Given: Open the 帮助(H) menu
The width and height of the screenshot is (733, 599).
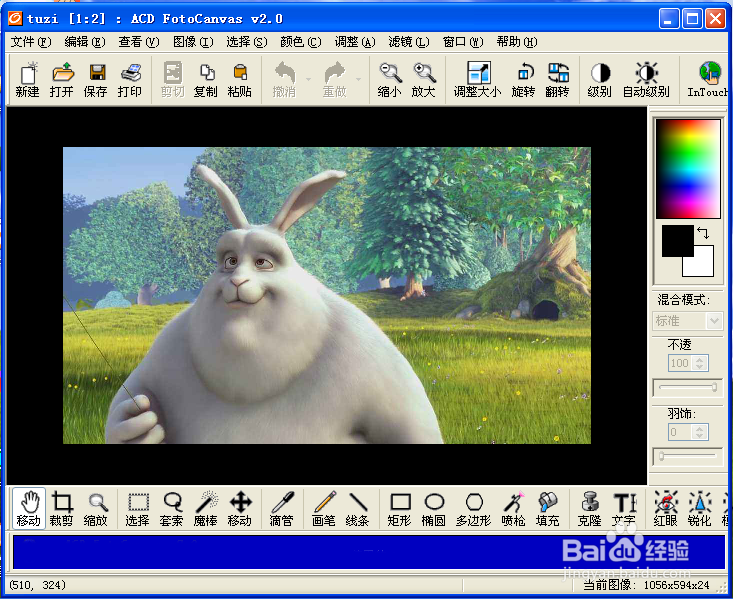Looking at the screenshot, I should [517, 42].
